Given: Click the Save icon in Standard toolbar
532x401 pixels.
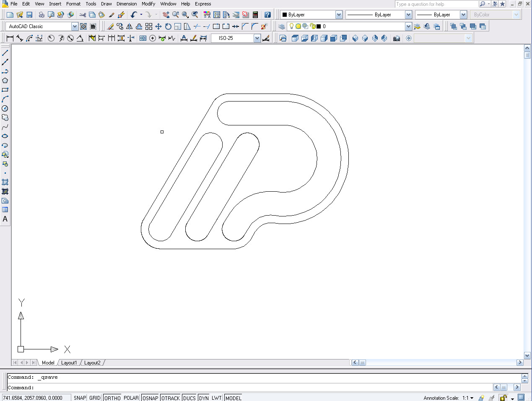Looking at the screenshot, I should click(29, 15).
